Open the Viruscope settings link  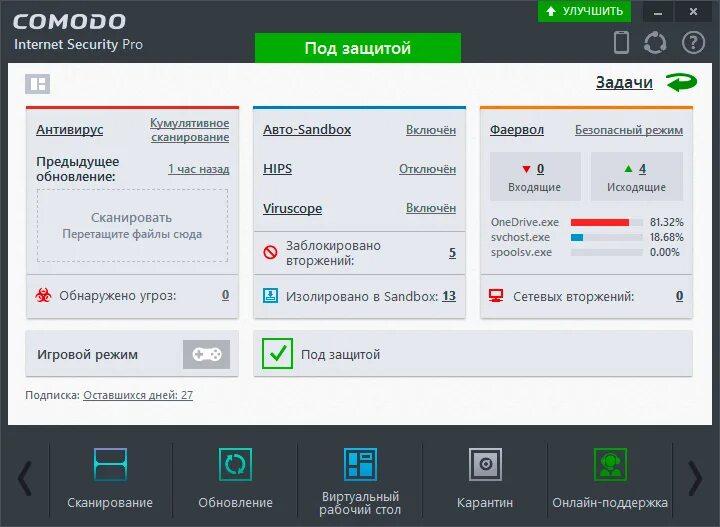pyautogui.click(x=292, y=208)
